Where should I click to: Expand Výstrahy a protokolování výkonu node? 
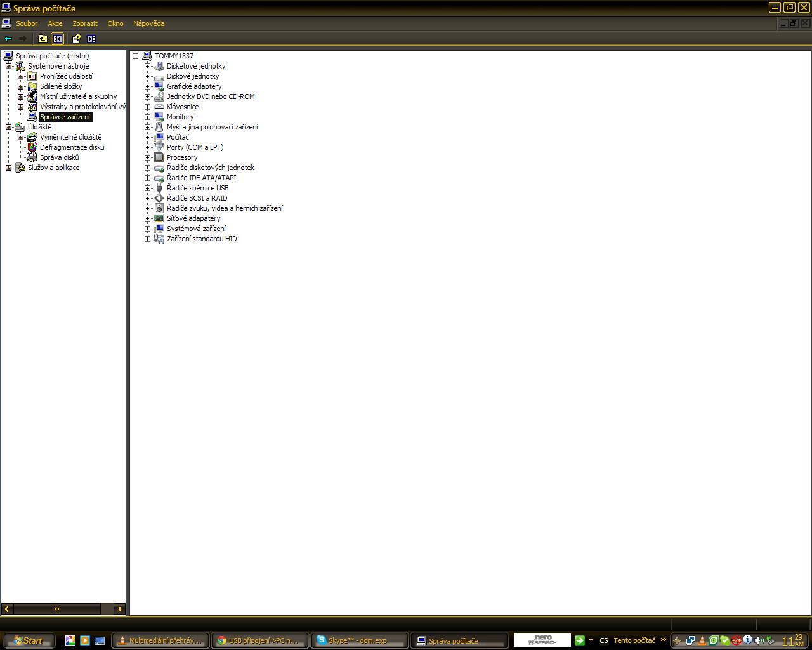[21, 107]
